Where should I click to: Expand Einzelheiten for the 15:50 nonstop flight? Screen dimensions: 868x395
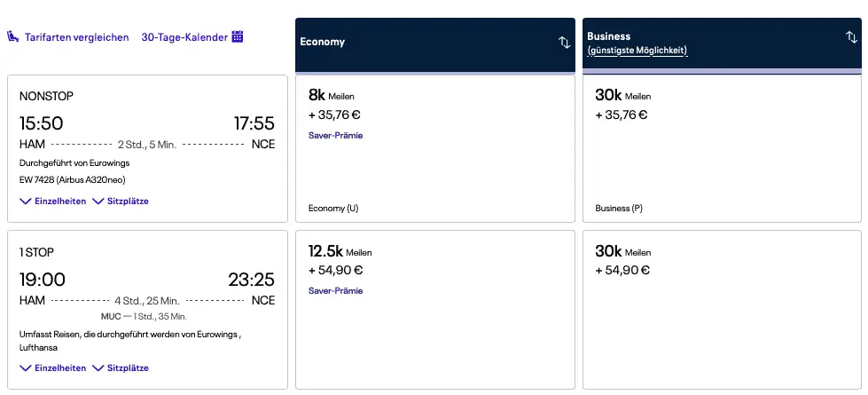pos(53,201)
